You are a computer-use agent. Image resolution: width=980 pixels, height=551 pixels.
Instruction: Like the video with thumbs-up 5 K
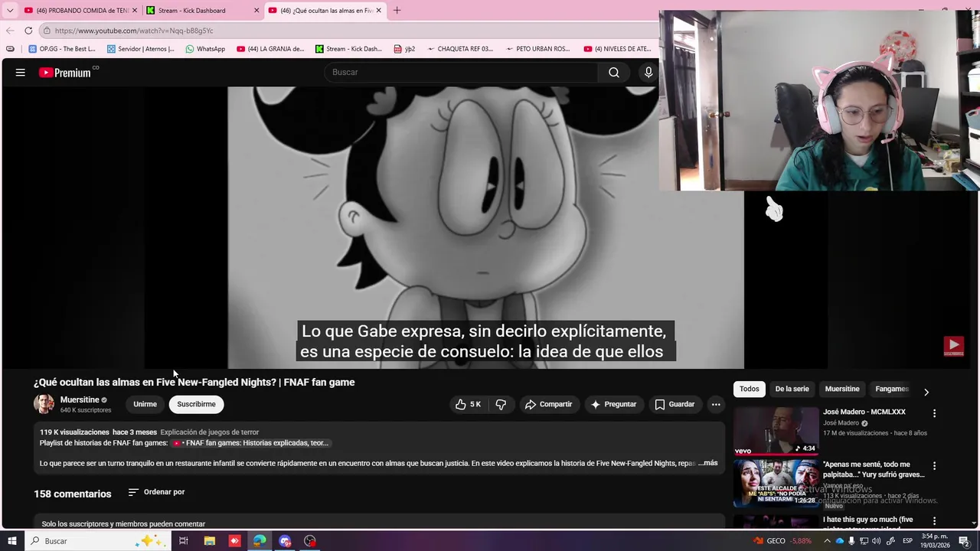coord(469,404)
